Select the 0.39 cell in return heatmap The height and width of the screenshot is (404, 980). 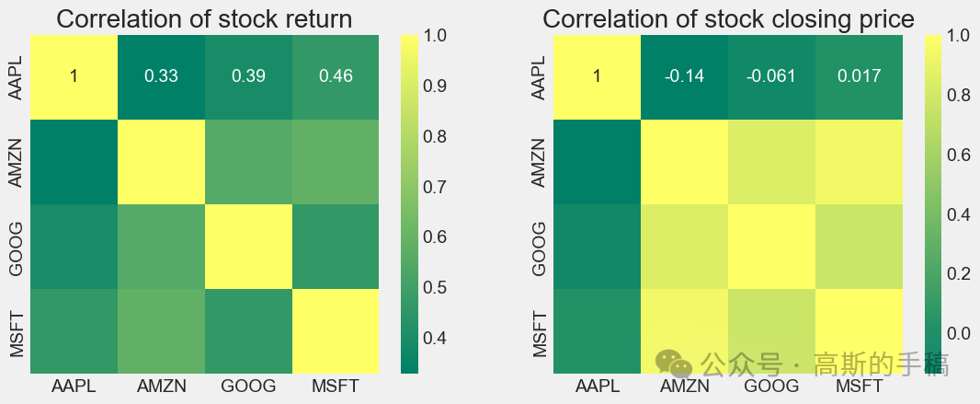tap(248, 76)
